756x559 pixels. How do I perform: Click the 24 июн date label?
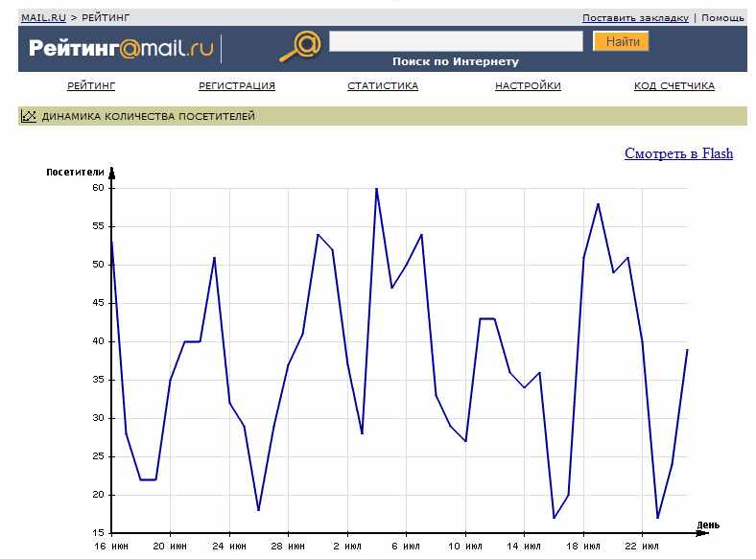229,546
